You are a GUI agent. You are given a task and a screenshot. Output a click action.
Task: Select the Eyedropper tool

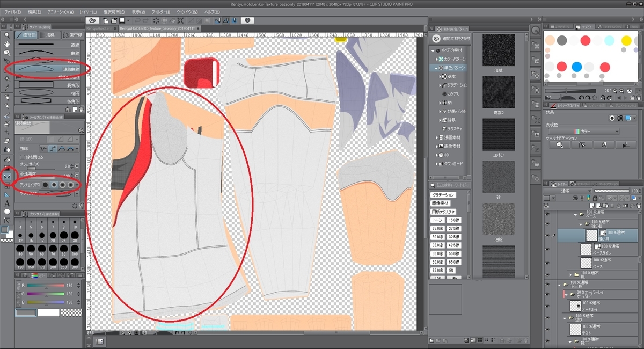7,88
